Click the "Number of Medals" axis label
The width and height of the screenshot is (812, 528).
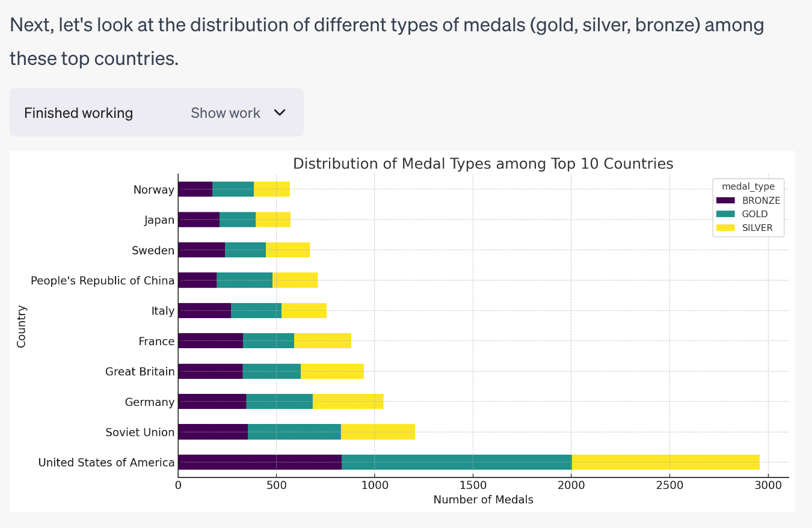click(483, 500)
